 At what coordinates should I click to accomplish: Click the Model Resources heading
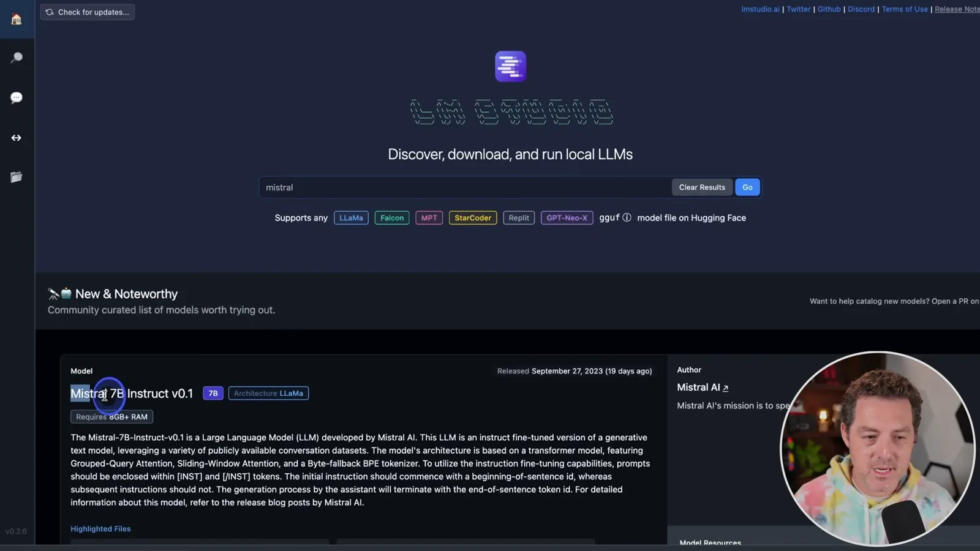pyautogui.click(x=710, y=542)
